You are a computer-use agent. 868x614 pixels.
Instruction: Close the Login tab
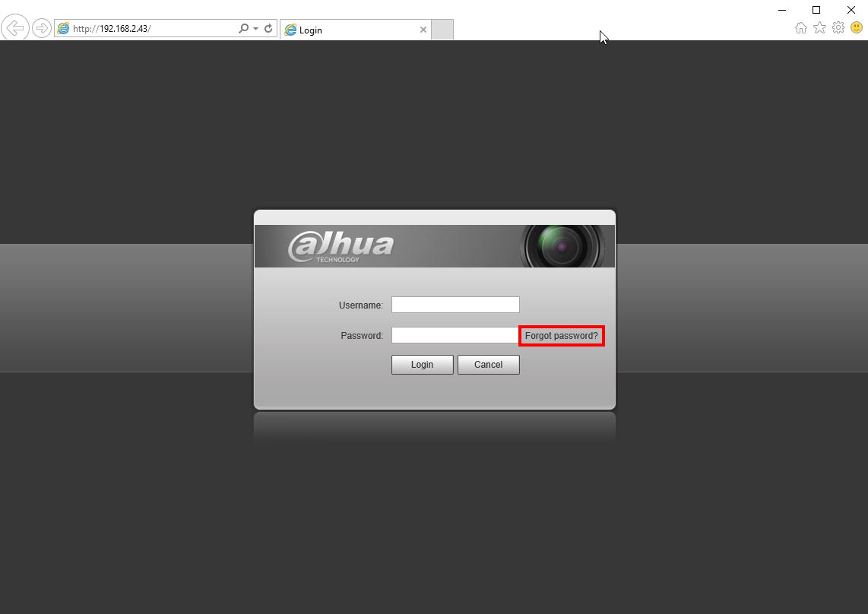(x=423, y=30)
